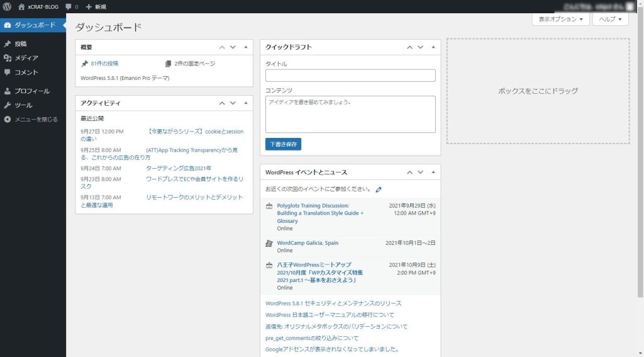
Task: Open the 81件の投稿 link
Action: [104, 64]
